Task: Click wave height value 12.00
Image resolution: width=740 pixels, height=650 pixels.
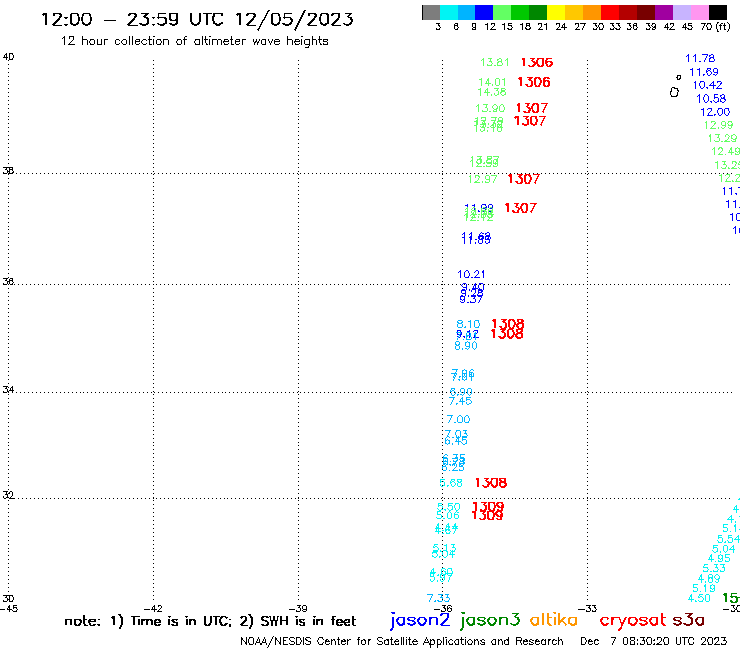Action: pos(715,112)
